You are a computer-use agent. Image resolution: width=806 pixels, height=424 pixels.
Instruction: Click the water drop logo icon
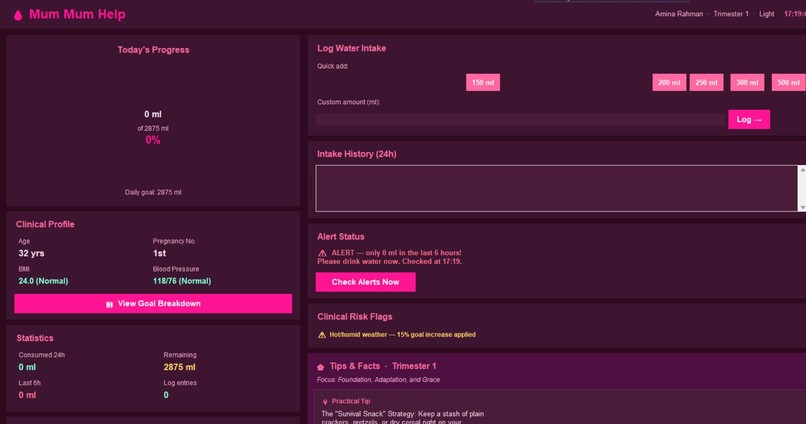point(18,15)
